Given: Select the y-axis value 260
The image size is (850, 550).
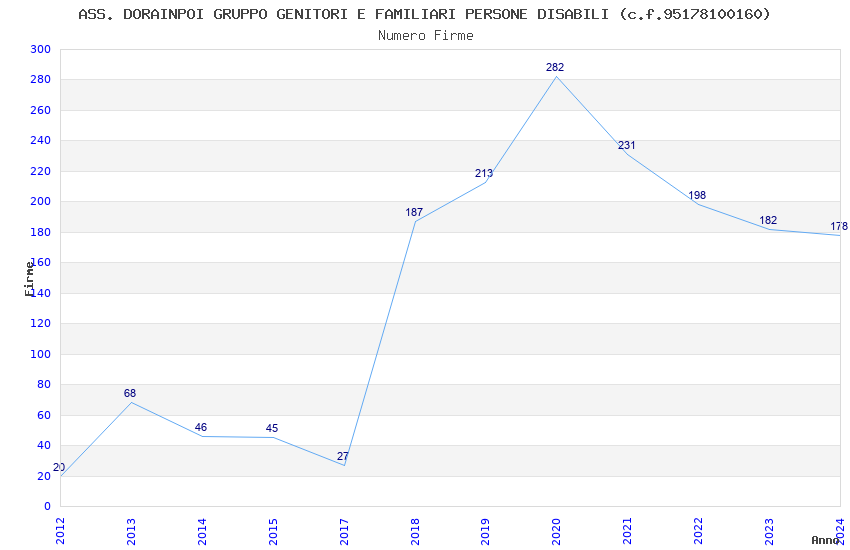Looking at the screenshot, I should [x=41, y=110].
